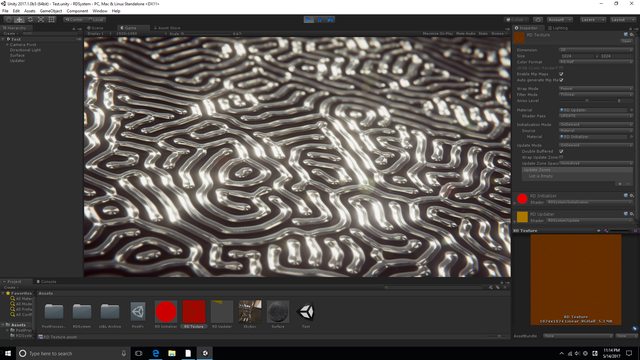Click the RD Initializer red material swatch in Inspector
640x360 pixels.
tap(522, 199)
